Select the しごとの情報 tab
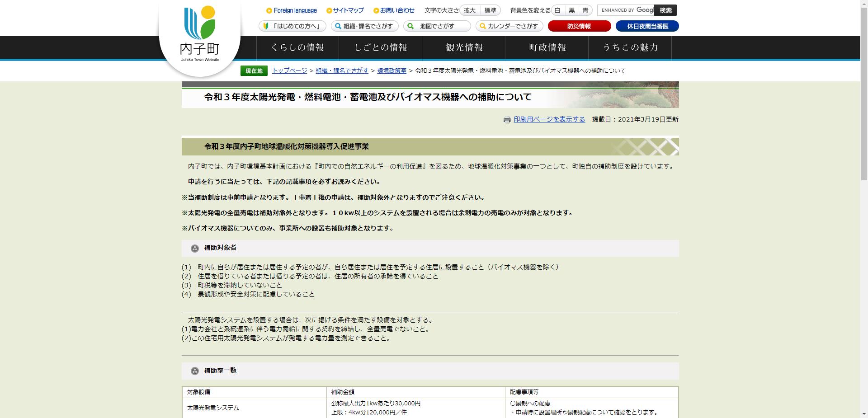This screenshot has height=418, width=868. [382, 47]
